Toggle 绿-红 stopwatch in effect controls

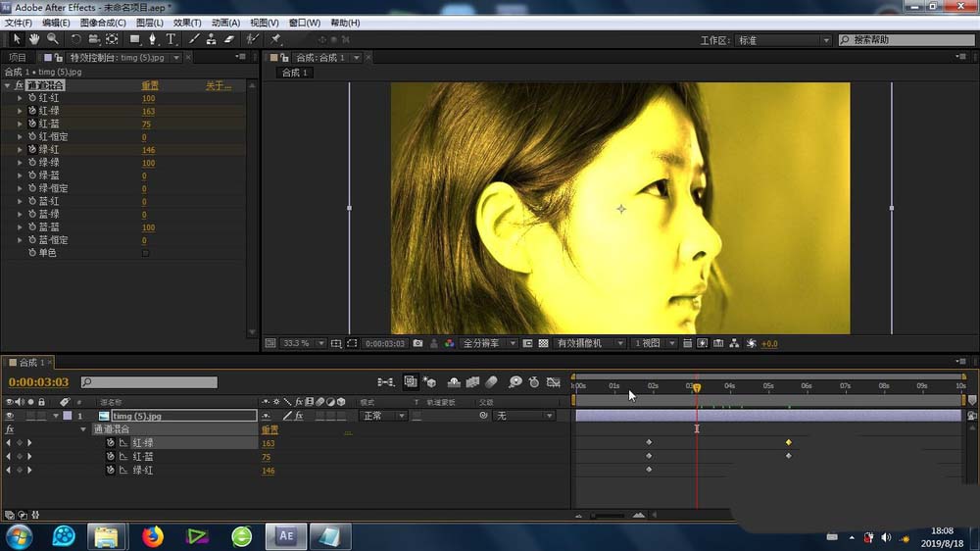[32, 150]
